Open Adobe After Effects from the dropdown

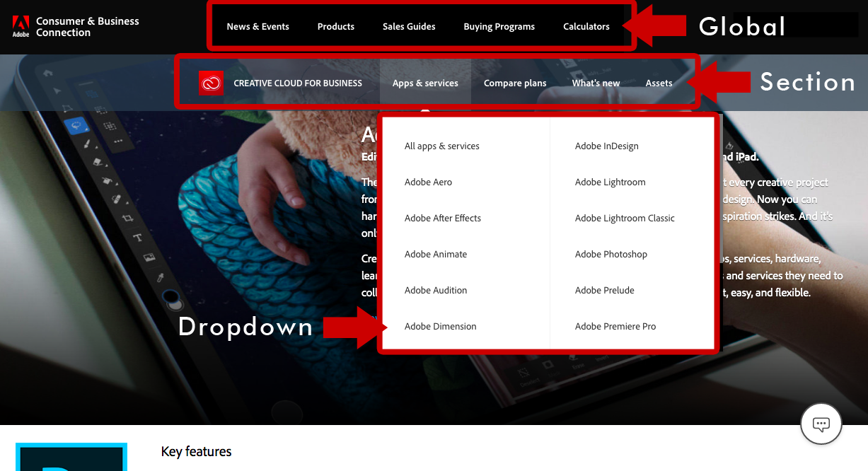(443, 219)
